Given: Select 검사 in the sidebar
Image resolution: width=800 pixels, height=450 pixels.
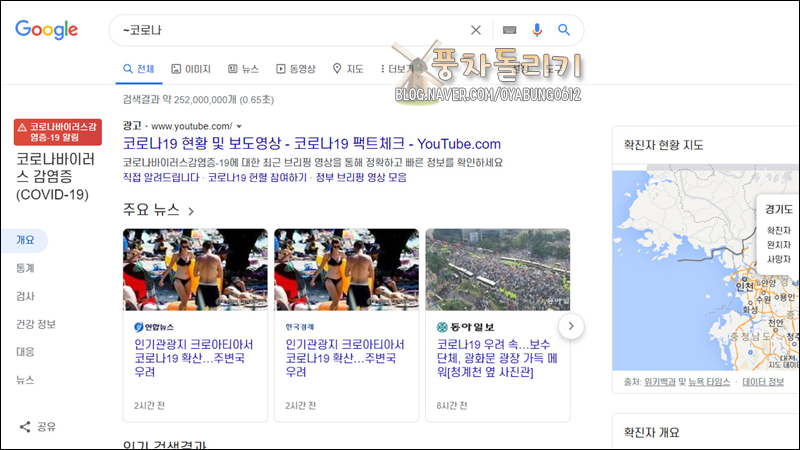Looking at the screenshot, I should pos(25,296).
